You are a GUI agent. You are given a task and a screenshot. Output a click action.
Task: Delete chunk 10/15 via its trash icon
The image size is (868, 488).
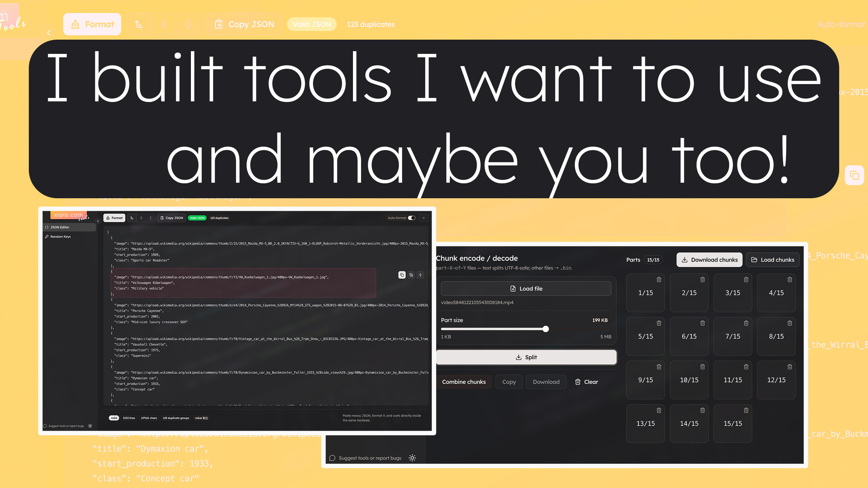click(702, 367)
